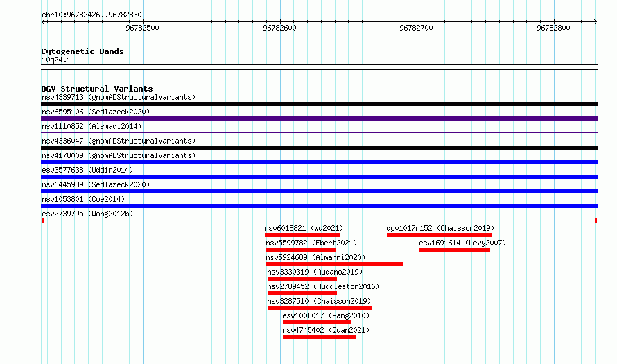Image resolution: width=617 pixels, height=364 pixels.
Task: Click the nsv4339713 gnomADStructuralVariants label
Action: (119, 97)
